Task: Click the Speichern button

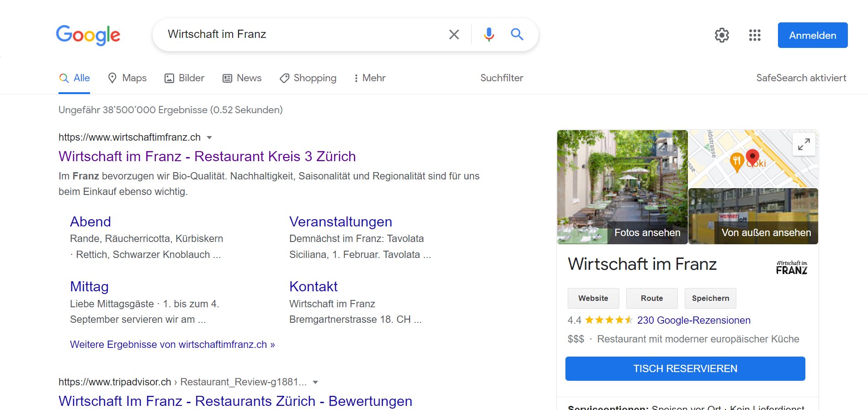Action: coord(710,298)
